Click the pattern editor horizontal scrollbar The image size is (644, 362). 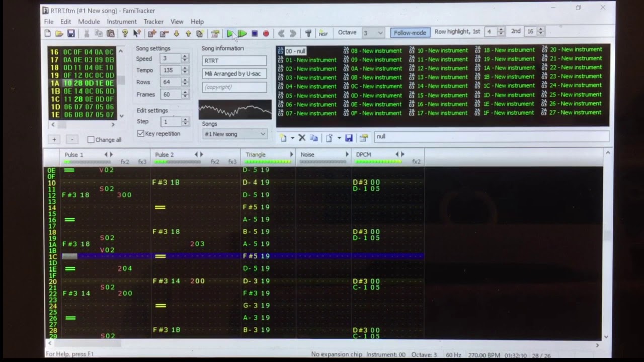(324, 345)
